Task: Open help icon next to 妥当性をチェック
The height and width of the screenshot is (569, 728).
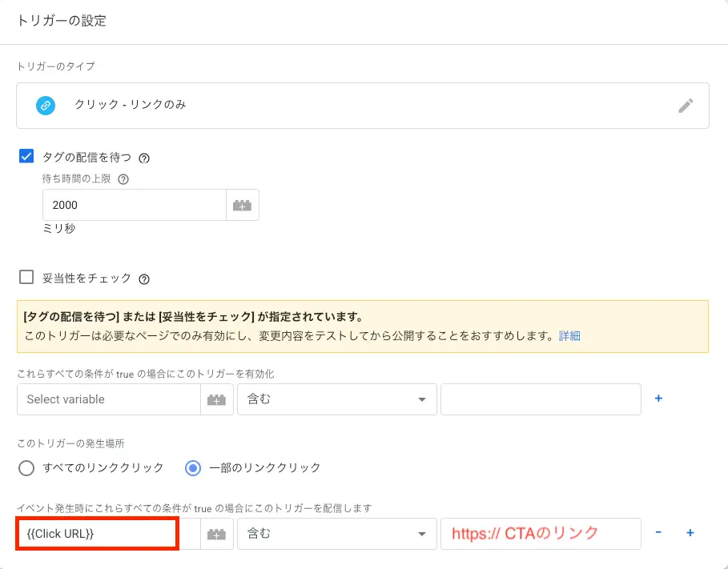Action: pos(144,279)
